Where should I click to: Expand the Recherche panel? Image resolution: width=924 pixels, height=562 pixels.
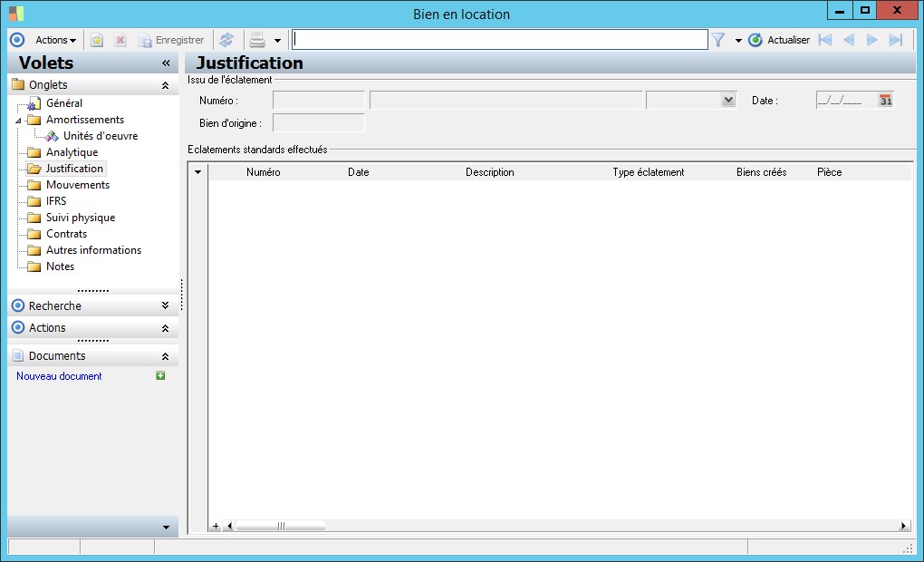tap(165, 305)
